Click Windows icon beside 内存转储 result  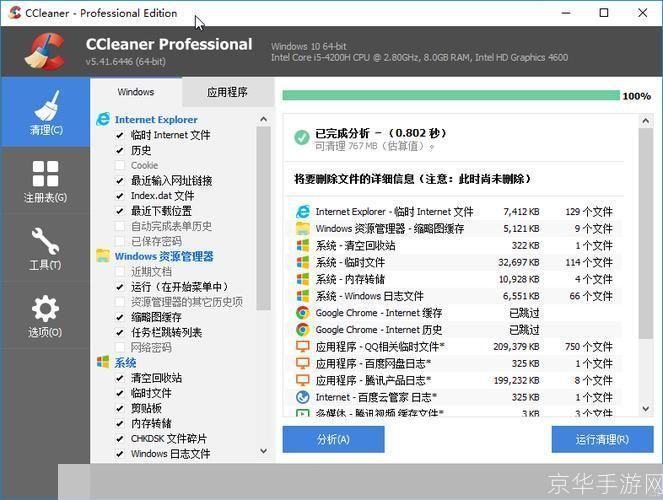pyautogui.click(x=303, y=279)
